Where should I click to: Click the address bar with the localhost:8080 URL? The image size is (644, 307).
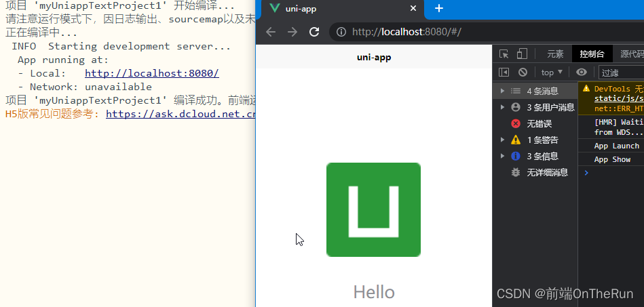[x=487, y=32]
